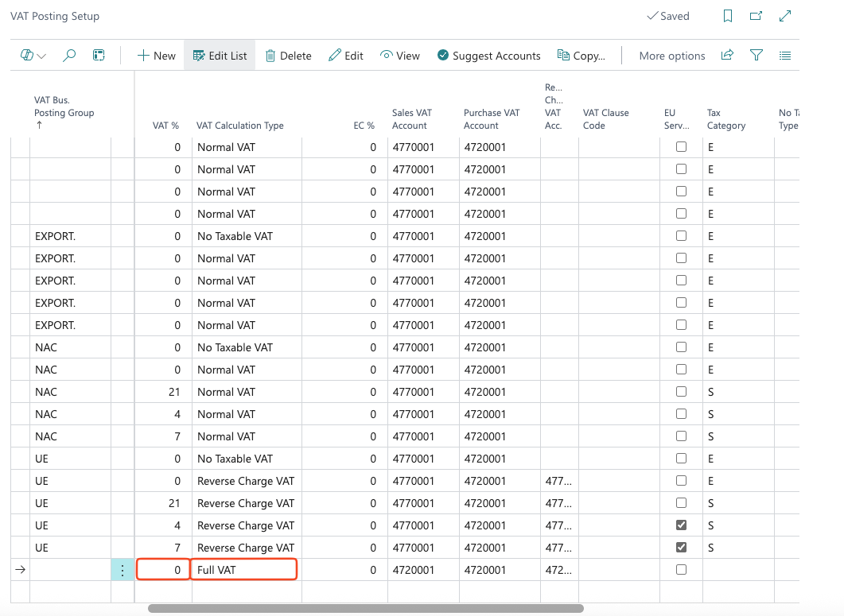Click Reverse Charge VAT on UE 21% row
The height and width of the screenshot is (616, 844).
(246, 504)
